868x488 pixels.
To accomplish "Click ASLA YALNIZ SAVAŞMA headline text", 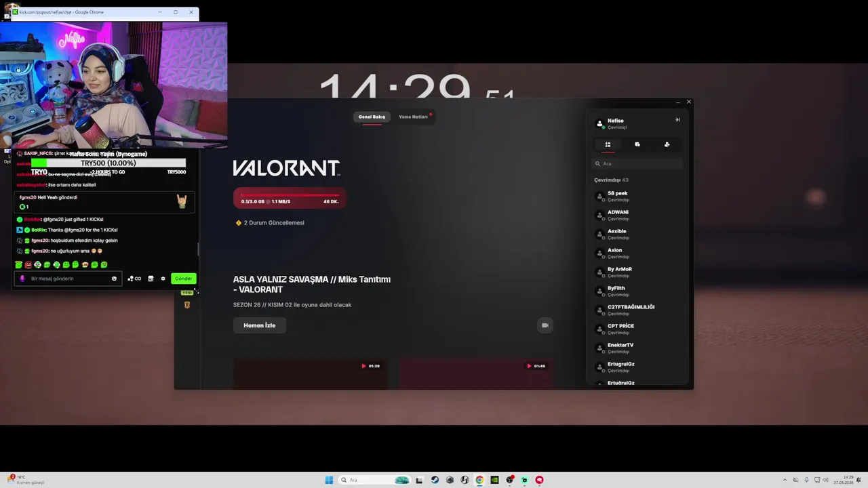I will coord(312,285).
